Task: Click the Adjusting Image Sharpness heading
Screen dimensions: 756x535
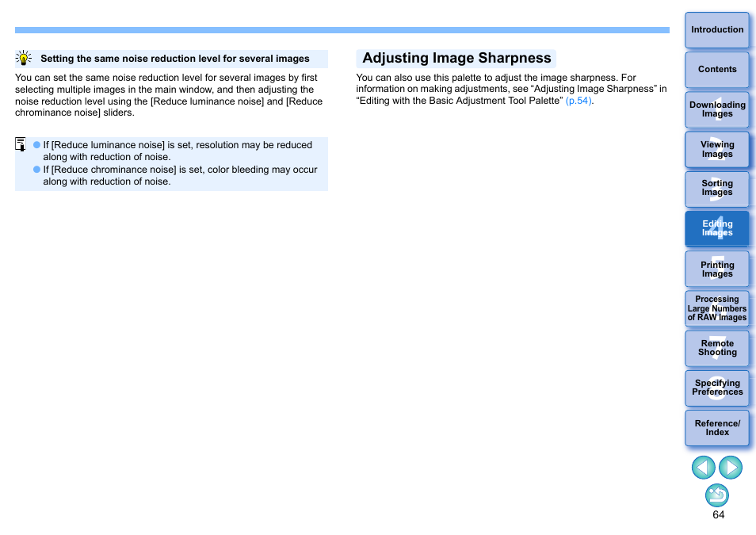Action: (x=456, y=59)
